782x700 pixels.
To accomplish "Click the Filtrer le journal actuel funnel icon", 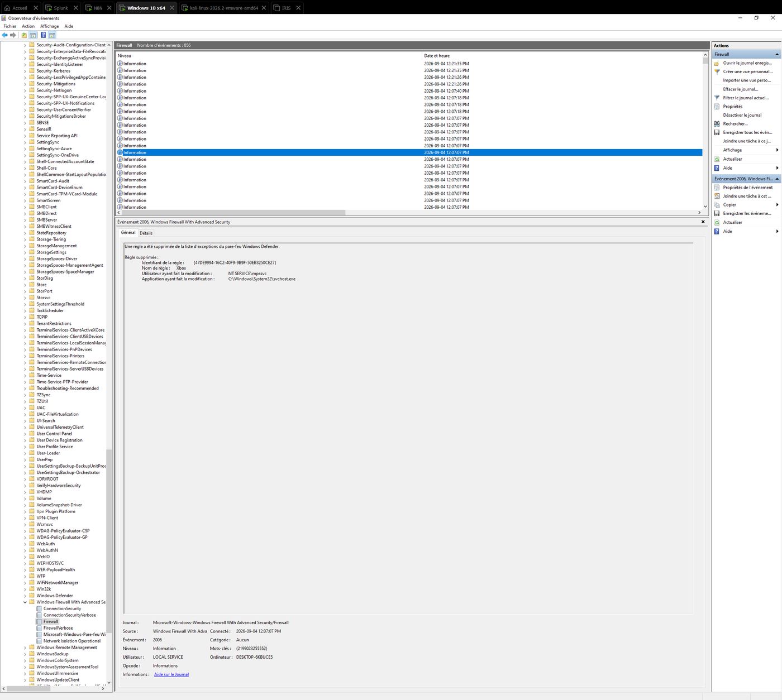I will coord(717,98).
